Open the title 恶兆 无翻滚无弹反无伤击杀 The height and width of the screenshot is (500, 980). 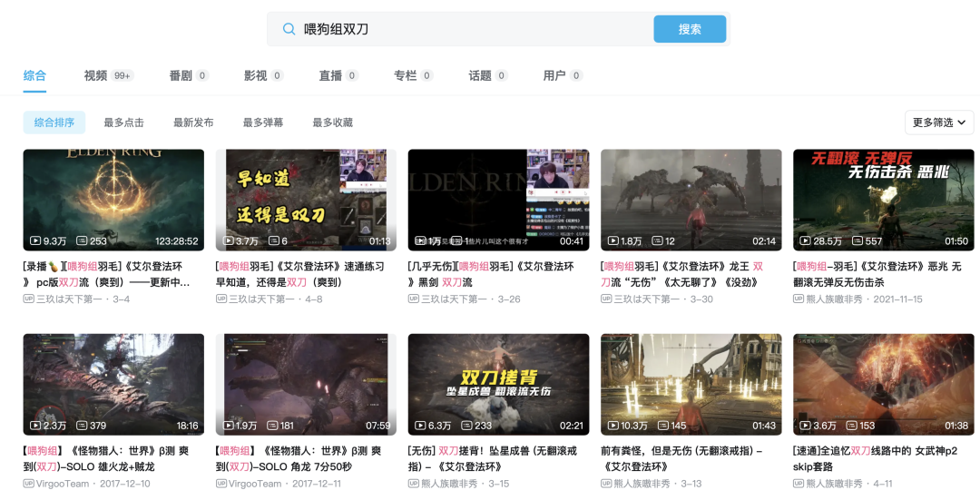click(877, 274)
